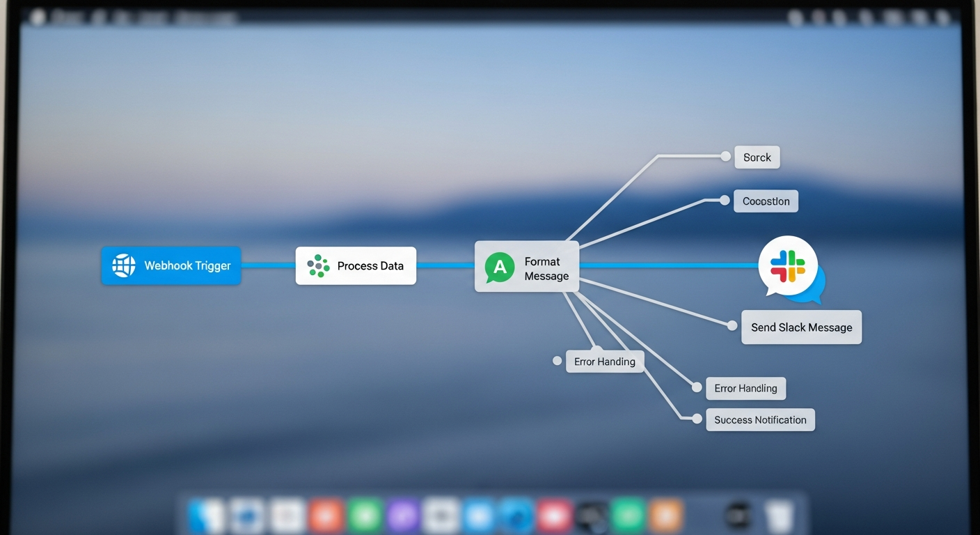Image resolution: width=980 pixels, height=535 pixels.
Task: Open the Send Slack Message node
Action: 801,327
